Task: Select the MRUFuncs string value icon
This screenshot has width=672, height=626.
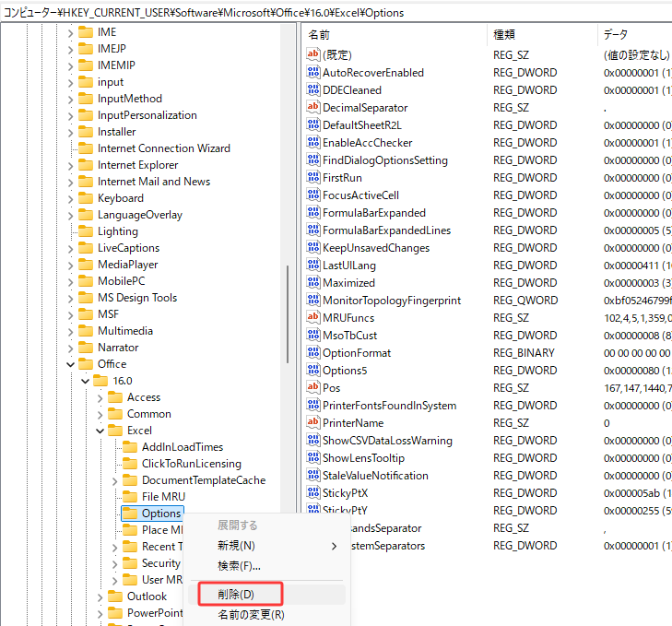Action: point(313,317)
